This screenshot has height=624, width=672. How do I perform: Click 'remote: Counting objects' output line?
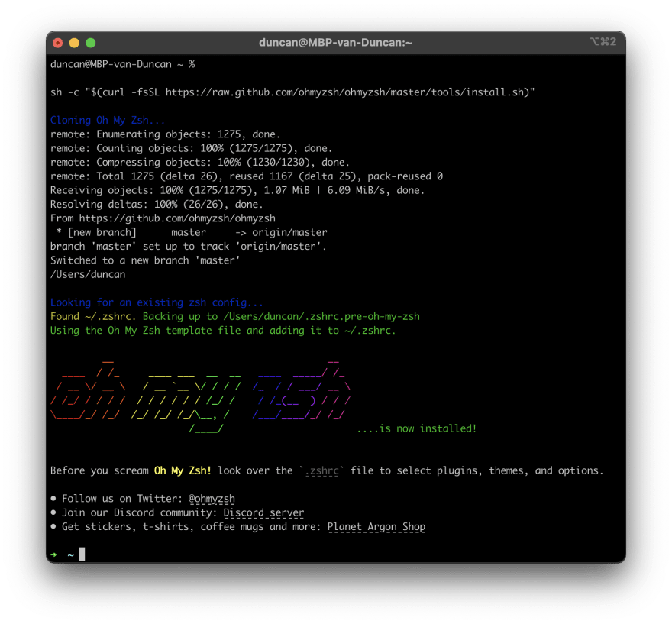[191, 148]
